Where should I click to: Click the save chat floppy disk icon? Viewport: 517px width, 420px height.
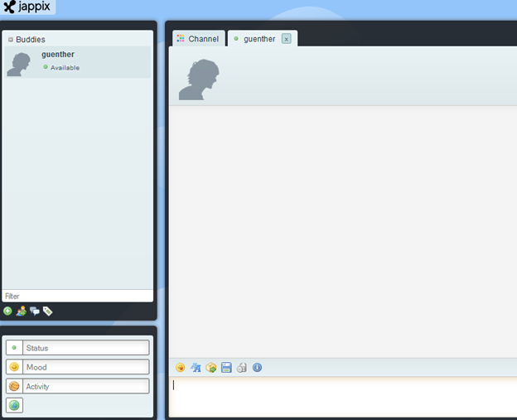(226, 367)
